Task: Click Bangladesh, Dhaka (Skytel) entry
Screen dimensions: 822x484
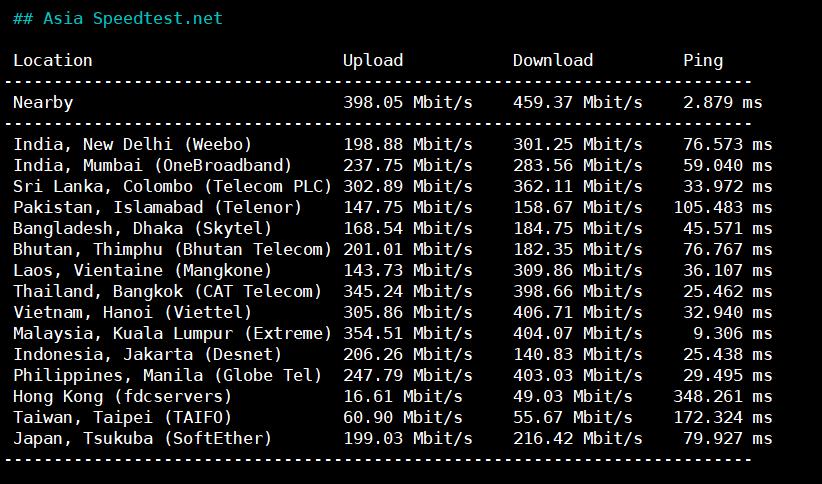Action: click(142, 228)
